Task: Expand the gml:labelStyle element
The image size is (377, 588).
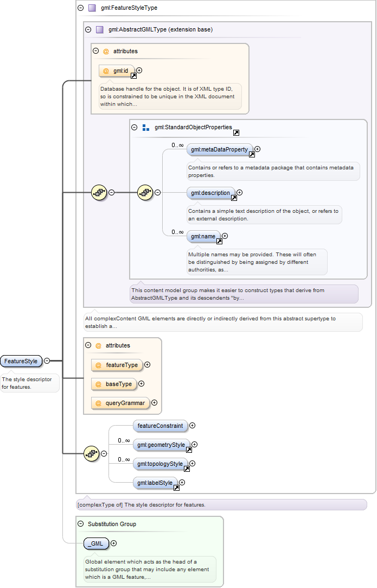Action: [x=182, y=482]
